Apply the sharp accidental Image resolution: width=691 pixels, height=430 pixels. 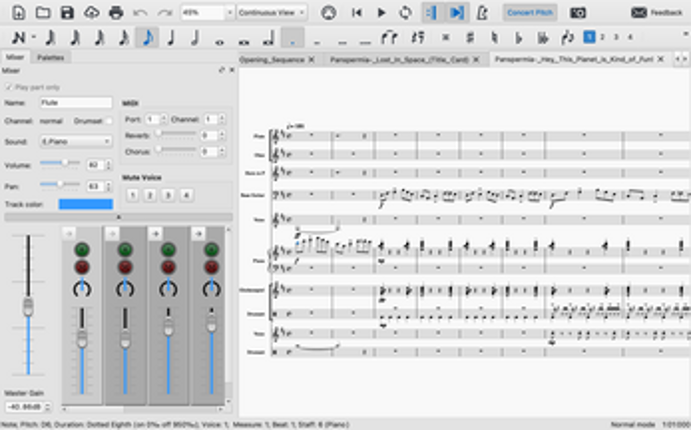point(470,37)
